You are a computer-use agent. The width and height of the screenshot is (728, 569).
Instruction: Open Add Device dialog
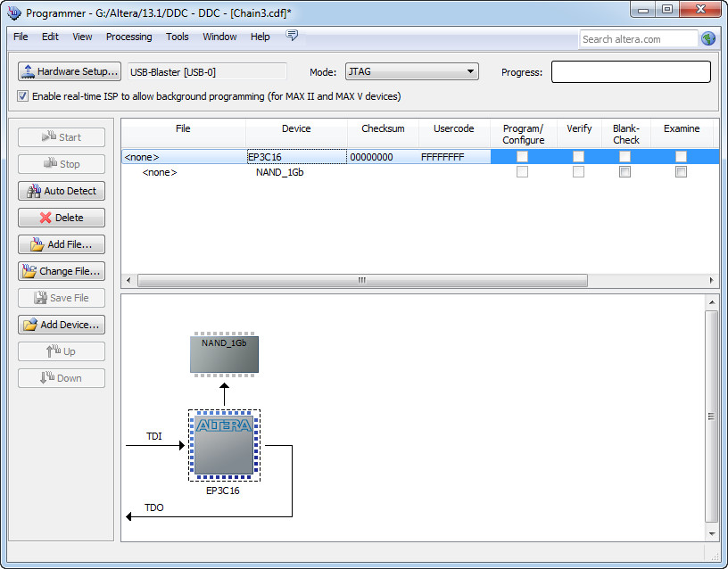coord(62,325)
